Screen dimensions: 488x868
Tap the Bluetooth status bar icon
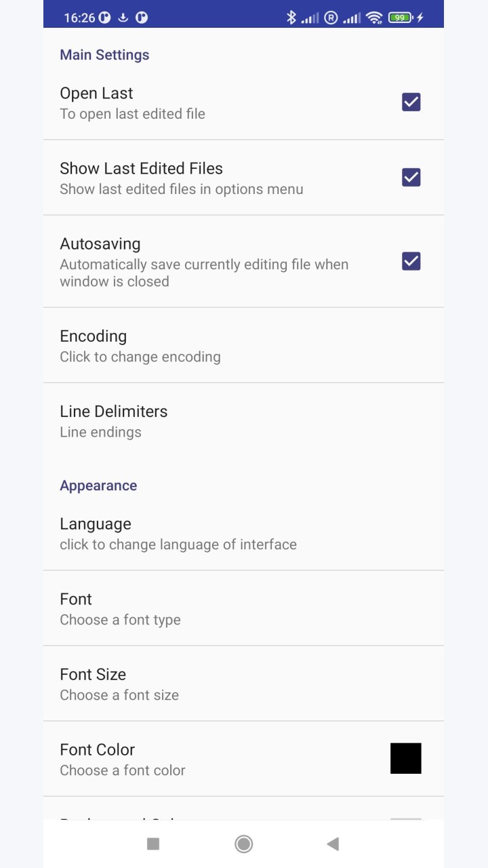[x=291, y=18]
